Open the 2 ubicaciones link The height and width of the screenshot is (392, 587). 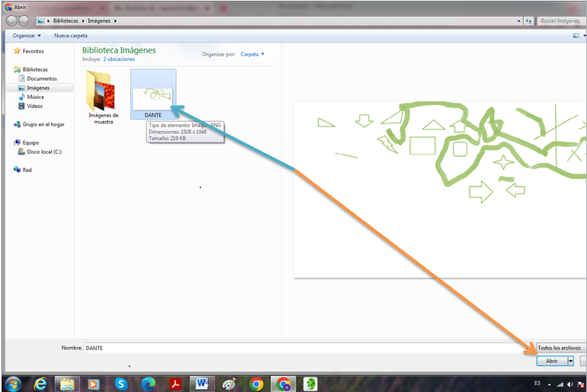(x=119, y=59)
